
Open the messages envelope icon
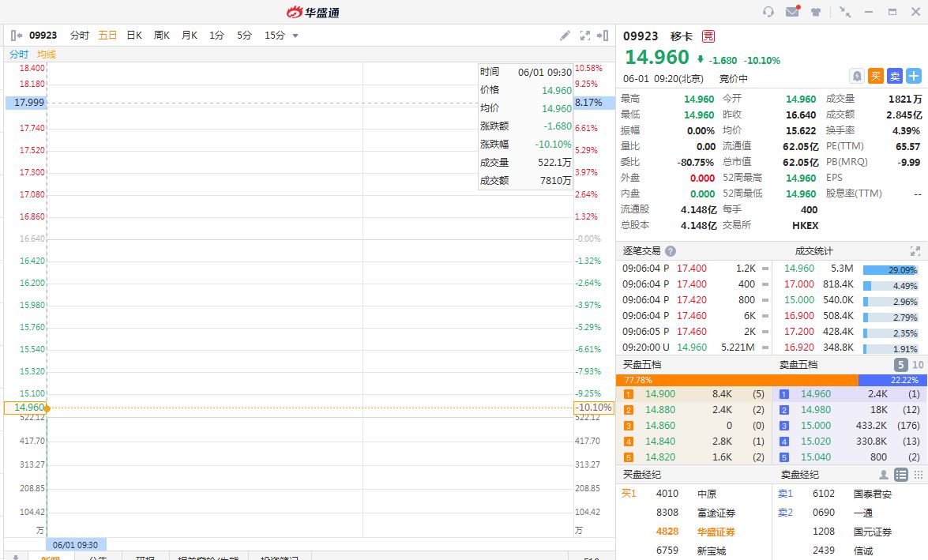coord(792,12)
